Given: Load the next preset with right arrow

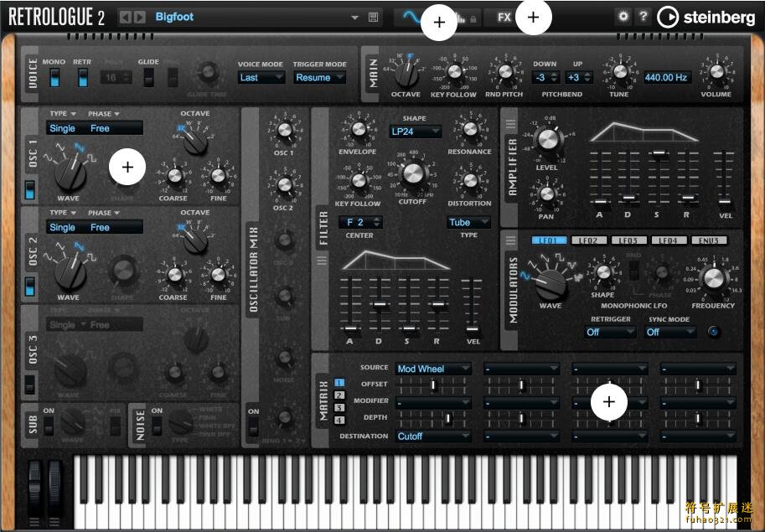Looking at the screenshot, I should click(x=140, y=17).
